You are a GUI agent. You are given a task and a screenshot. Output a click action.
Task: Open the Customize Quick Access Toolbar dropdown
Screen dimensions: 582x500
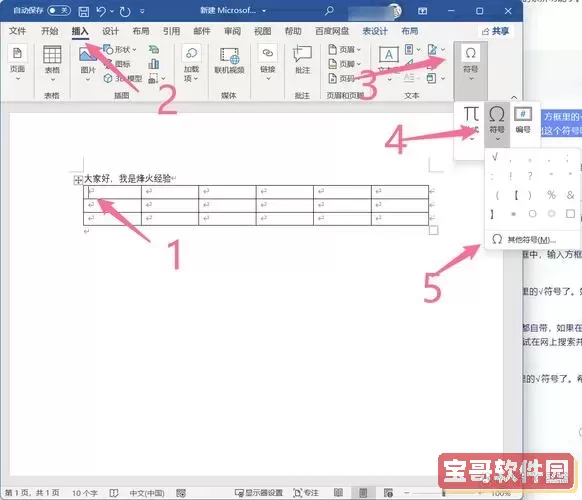tap(142, 12)
